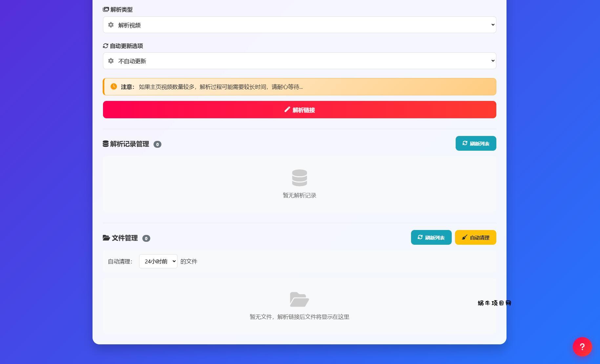Click the gear icon in 解析视频 field
This screenshot has width=600, height=364.
coord(111,25)
